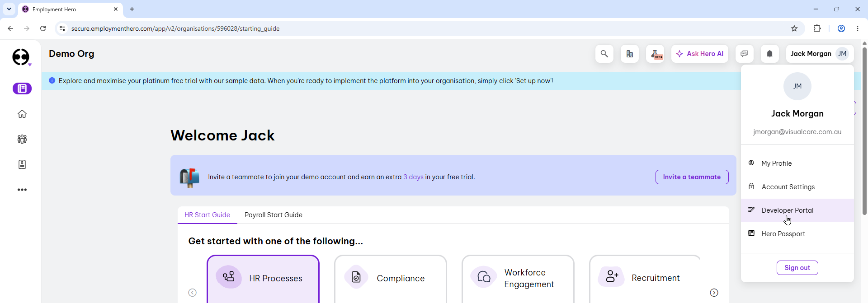Click the HR Processes card icon
This screenshot has width=868, height=303.
tap(229, 277)
